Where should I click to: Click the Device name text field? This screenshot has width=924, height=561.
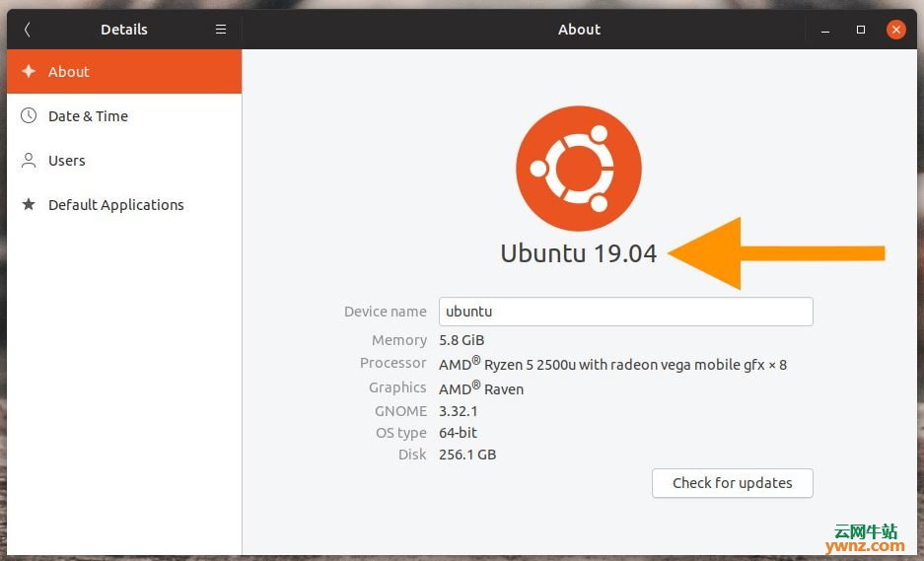(626, 312)
